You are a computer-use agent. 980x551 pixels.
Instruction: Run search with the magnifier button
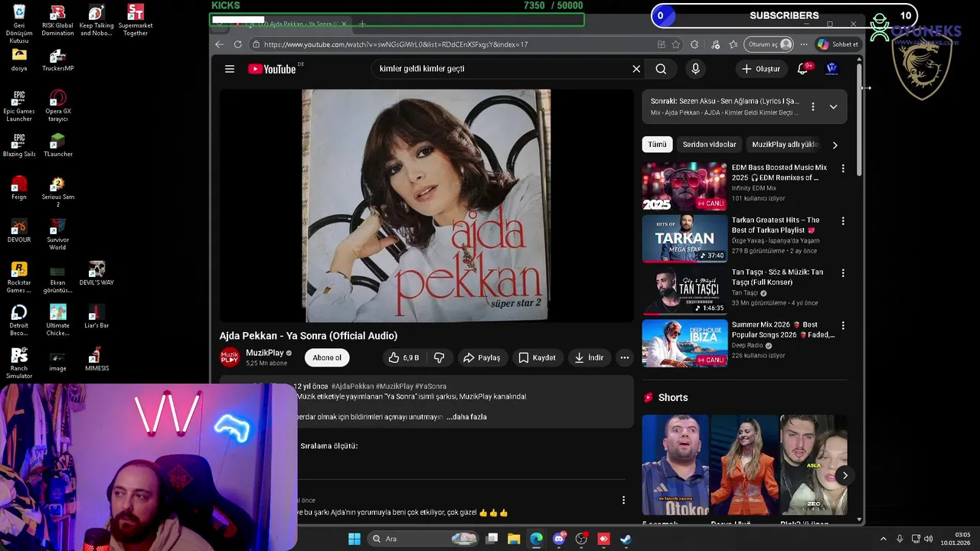(661, 69)
